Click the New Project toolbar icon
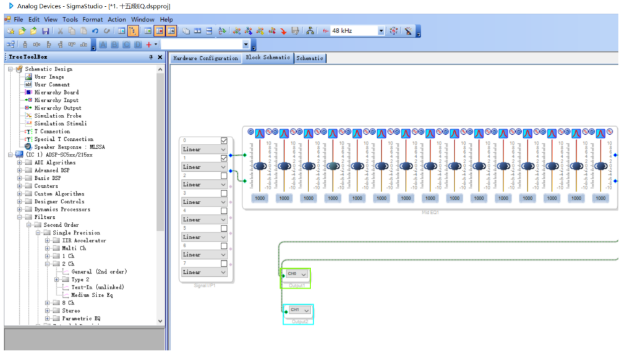The image size is (632, 364). [x=11, y=31]
